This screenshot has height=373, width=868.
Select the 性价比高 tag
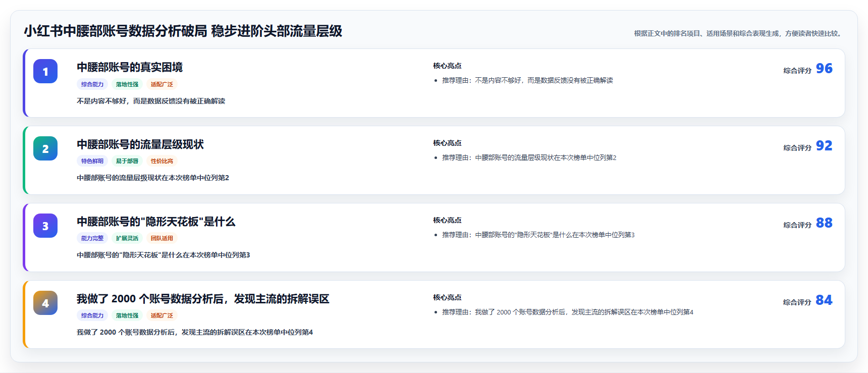coord(162,161)
